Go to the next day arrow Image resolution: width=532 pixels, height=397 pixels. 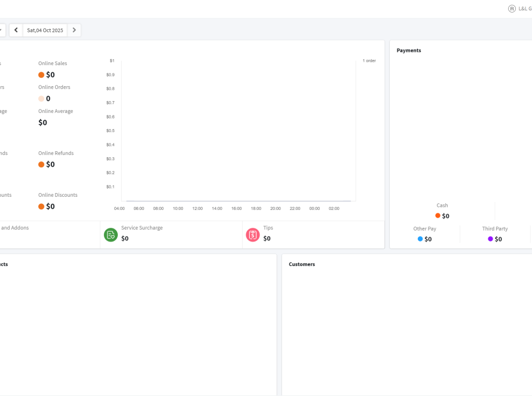[74, 30]
